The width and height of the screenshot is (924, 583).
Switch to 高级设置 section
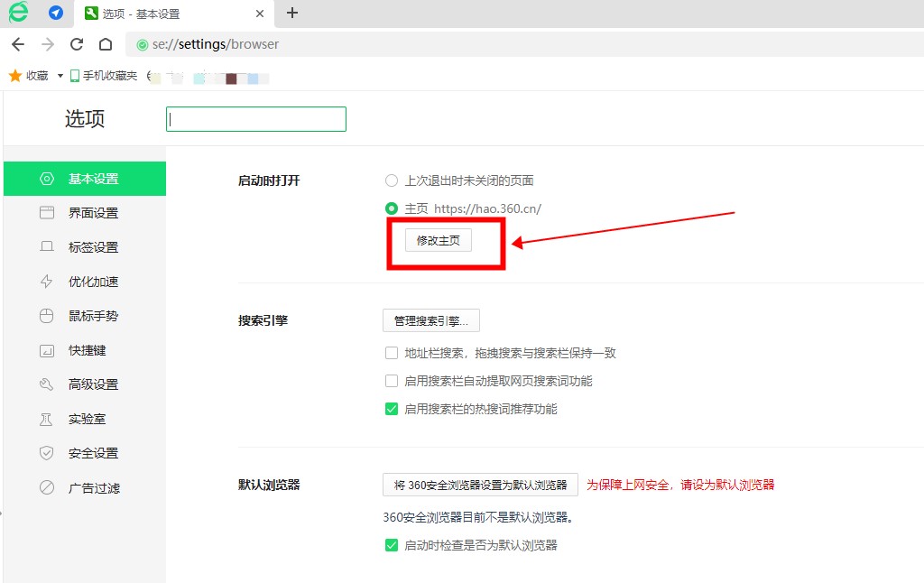coord(93,384)
